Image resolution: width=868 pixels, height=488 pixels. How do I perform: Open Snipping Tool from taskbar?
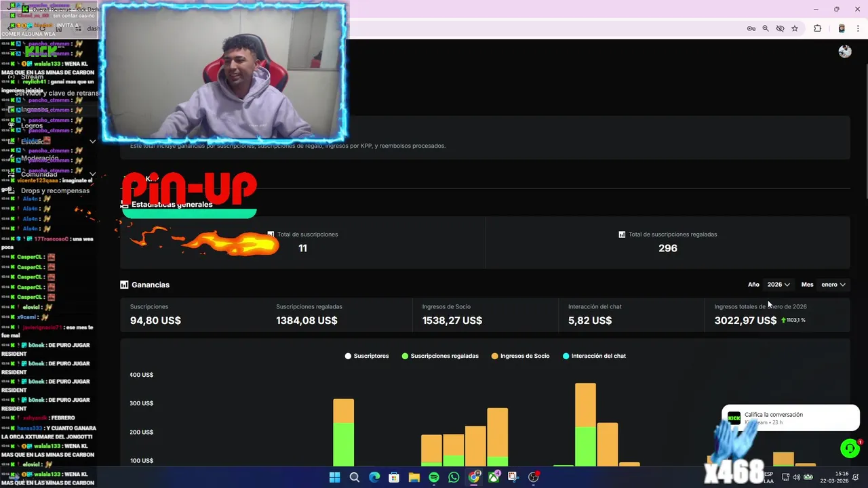tap(513, 477)
